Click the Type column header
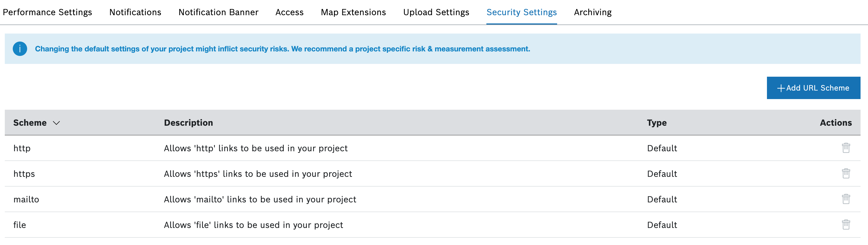Viewport: 868px width, 245px height. 657,123
